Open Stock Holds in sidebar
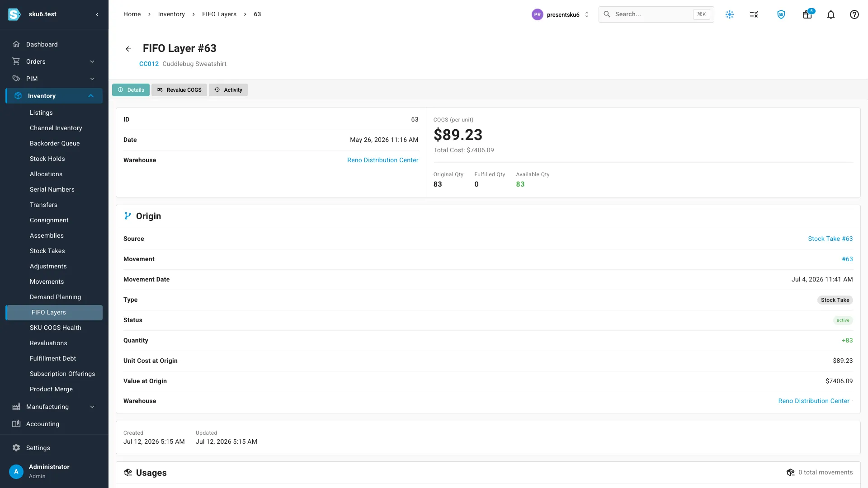 click(47, 159)
